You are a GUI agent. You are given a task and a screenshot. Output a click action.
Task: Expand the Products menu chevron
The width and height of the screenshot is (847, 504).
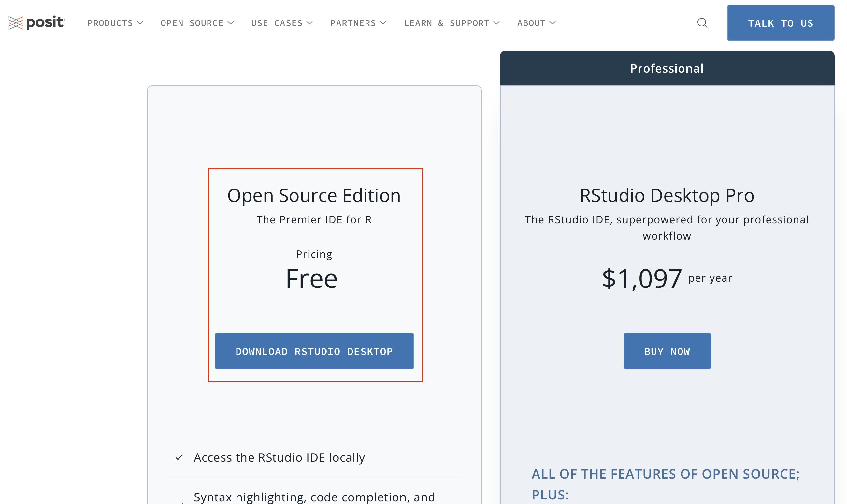(x=140, y=23)
